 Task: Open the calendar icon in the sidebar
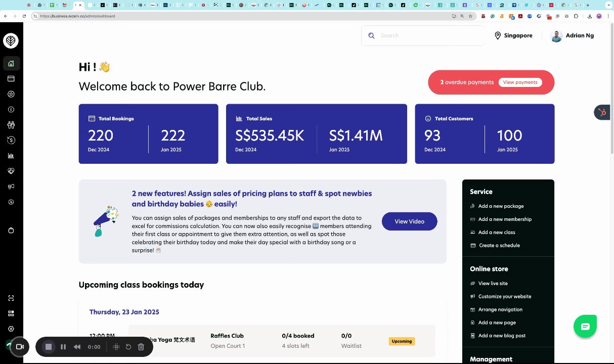click(x=11, y=79)
